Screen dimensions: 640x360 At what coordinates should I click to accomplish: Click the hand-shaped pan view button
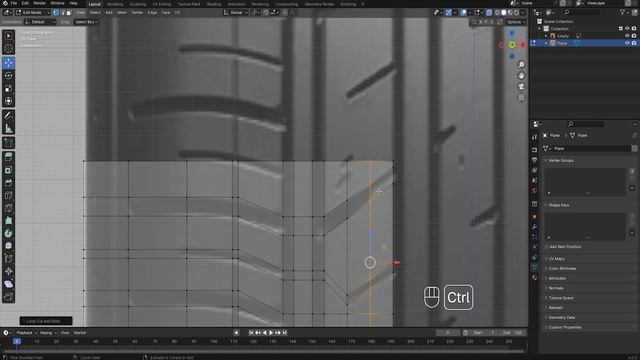click(521, 76)
